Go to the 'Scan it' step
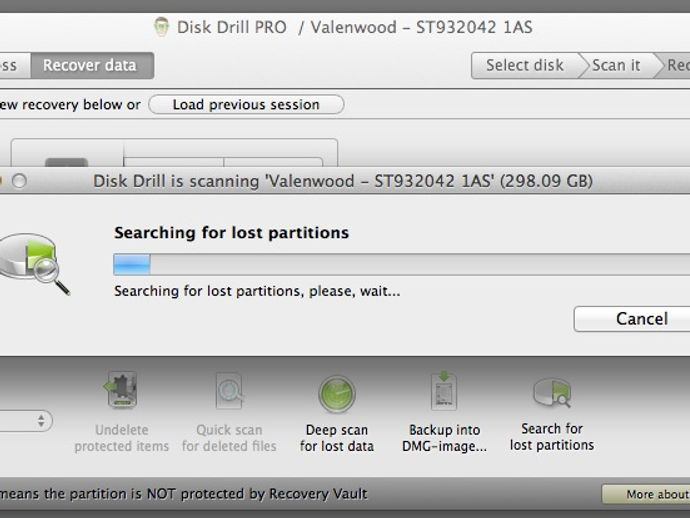Viewport: 690px width, 518px height. click(615, 66)
